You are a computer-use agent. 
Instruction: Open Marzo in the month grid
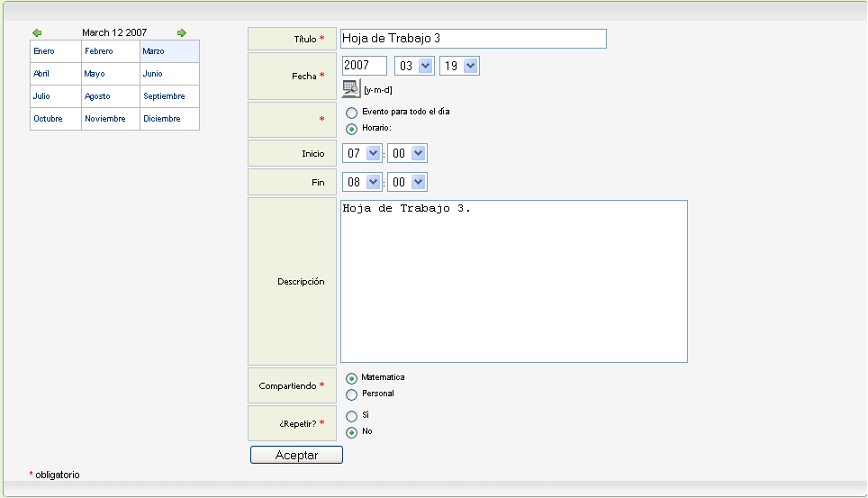(153, 51)
